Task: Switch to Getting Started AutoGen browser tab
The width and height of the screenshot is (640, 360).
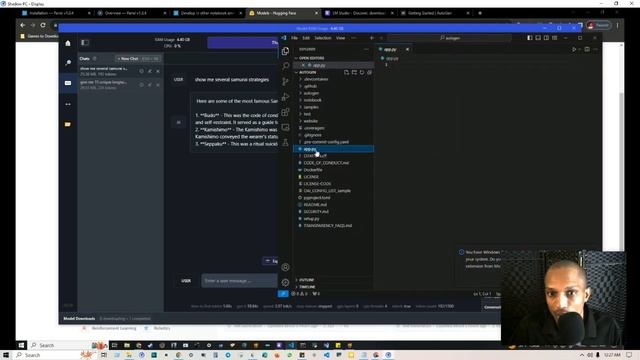Action: (433, 13)
